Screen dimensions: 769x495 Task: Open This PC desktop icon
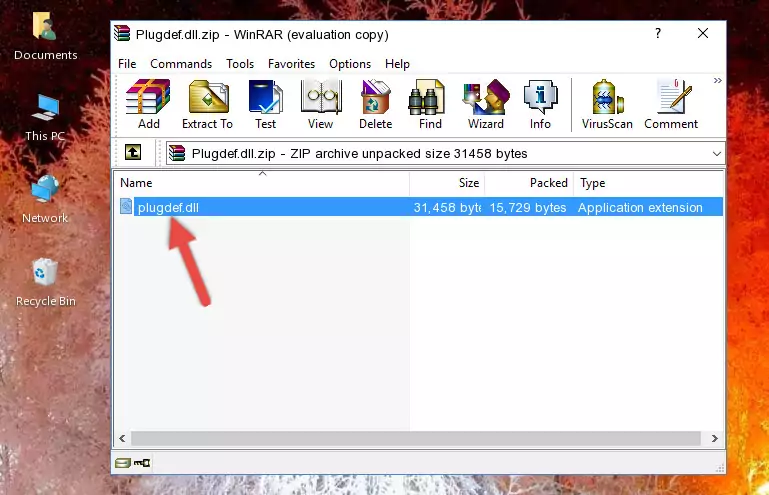[x=45, y=118]
